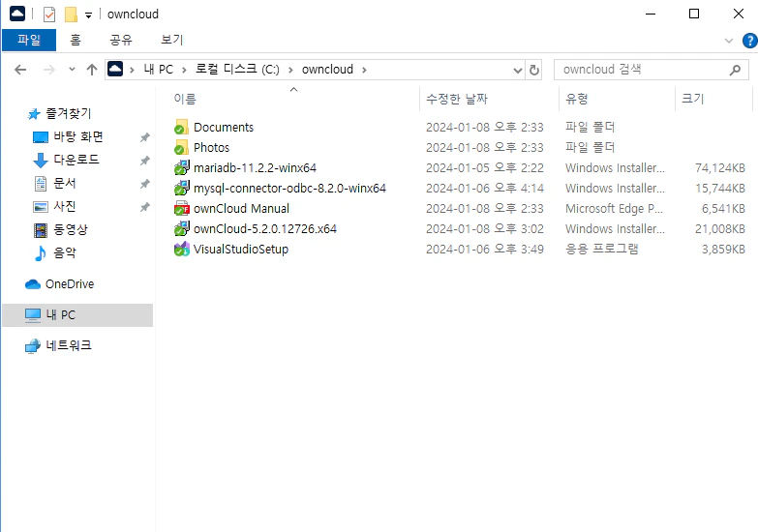This screenshot has height=532, width=758.
Task: Select the Photos folder icon
Action: pyautogui.click(x=181, y=147)
